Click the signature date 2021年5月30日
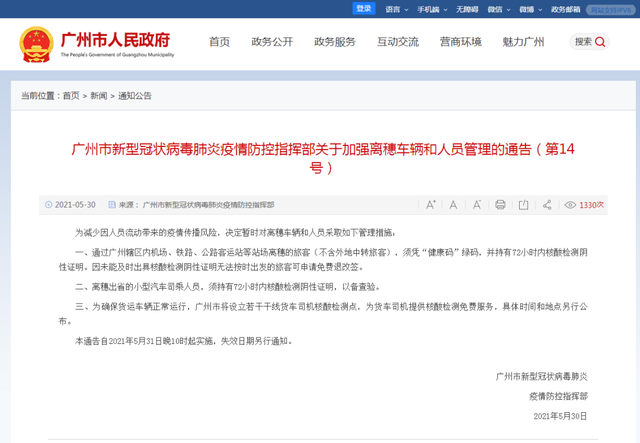 (x=560, y=416)
